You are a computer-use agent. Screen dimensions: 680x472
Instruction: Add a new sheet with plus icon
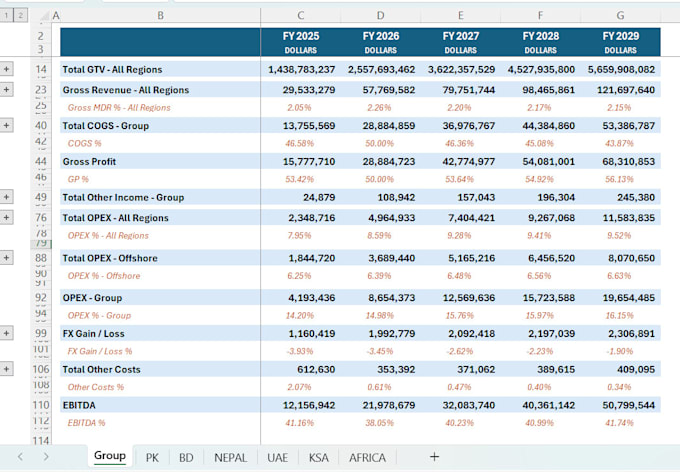[434, 457]
